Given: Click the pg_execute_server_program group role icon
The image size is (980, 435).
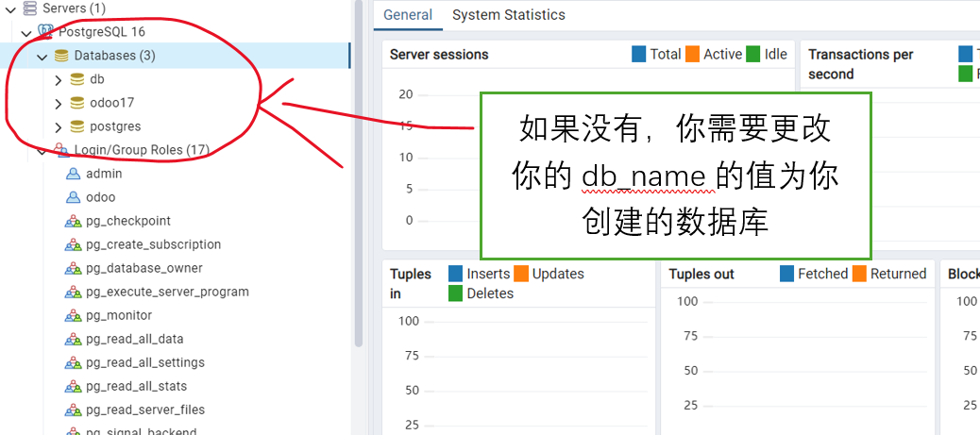Looking at the screenshot, I should 73,292.
